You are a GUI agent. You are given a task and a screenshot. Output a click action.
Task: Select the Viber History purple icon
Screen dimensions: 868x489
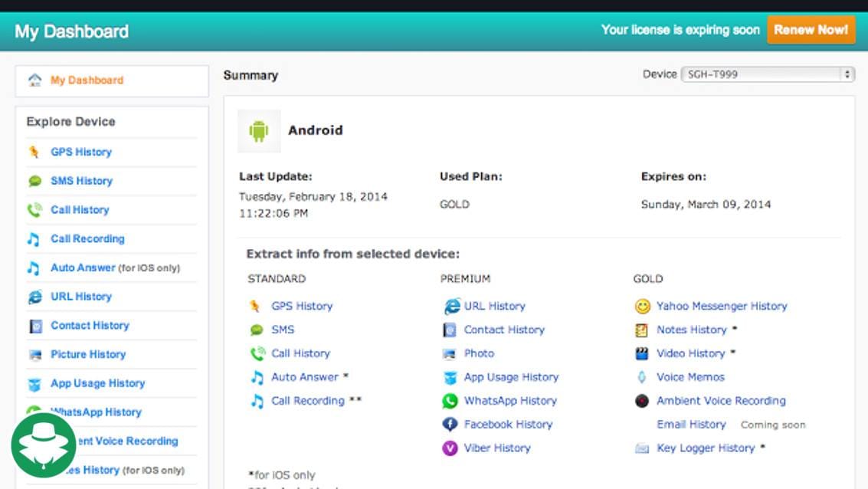(x=450, y=448)
